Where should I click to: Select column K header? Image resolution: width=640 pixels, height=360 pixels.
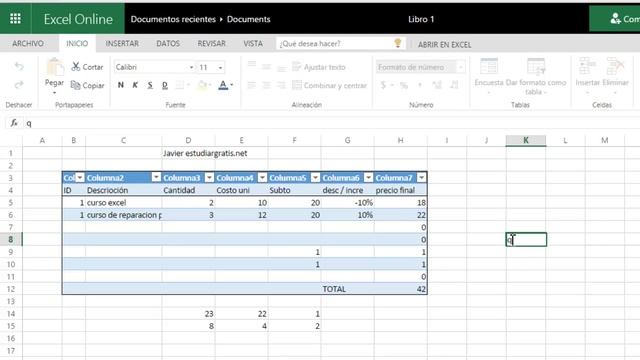pyautogui.click(x=526, y=140)
